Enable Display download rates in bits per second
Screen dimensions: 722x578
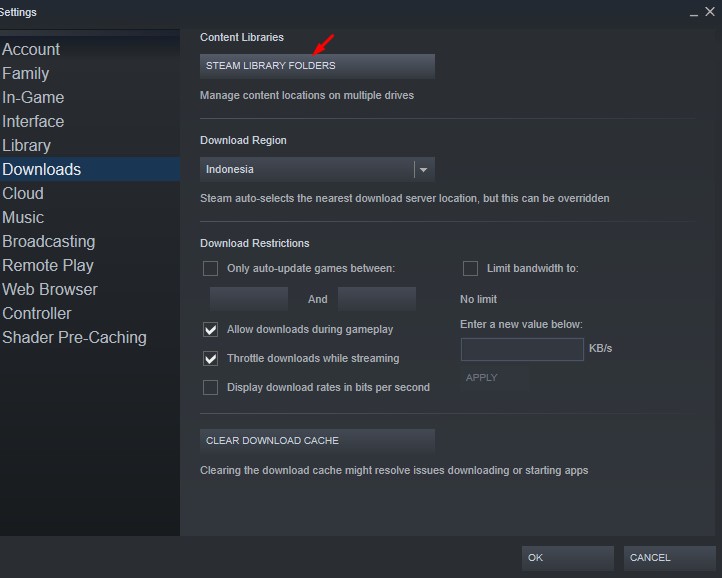pyautogui.click(x=210, y=387)
